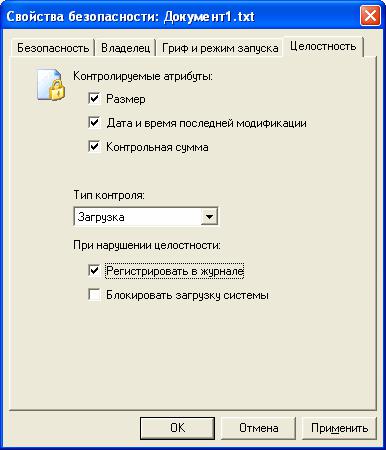Disable the Контрольная сумма checkbox
The height and width of the screenshot is (450, 386).
94,147
